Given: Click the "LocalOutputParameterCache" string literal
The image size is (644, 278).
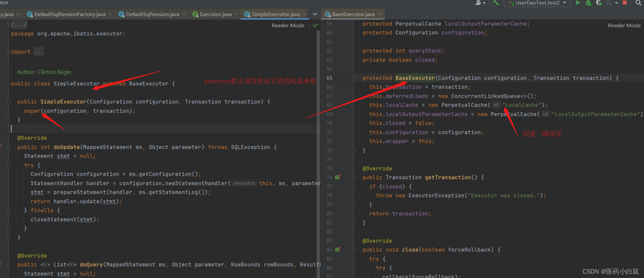Looking at the screenshot, I should tap(596, 114).
